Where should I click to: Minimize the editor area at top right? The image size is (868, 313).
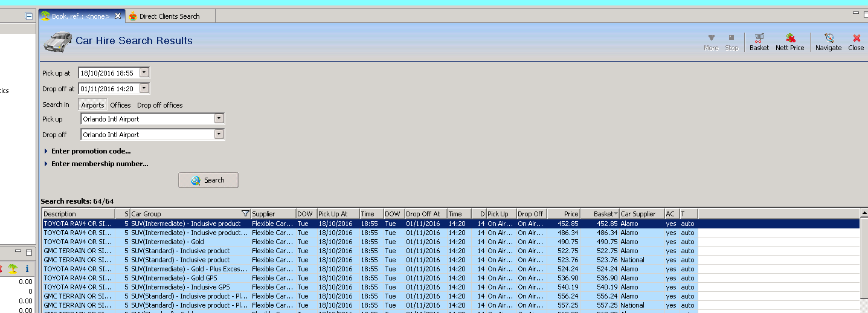tap(857, 12)
